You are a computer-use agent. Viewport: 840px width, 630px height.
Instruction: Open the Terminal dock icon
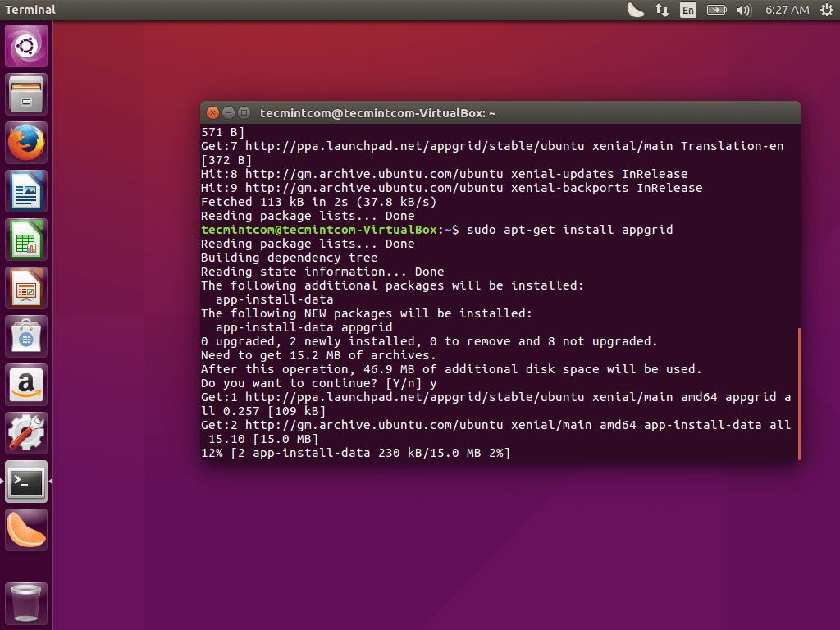click(25, 482)
